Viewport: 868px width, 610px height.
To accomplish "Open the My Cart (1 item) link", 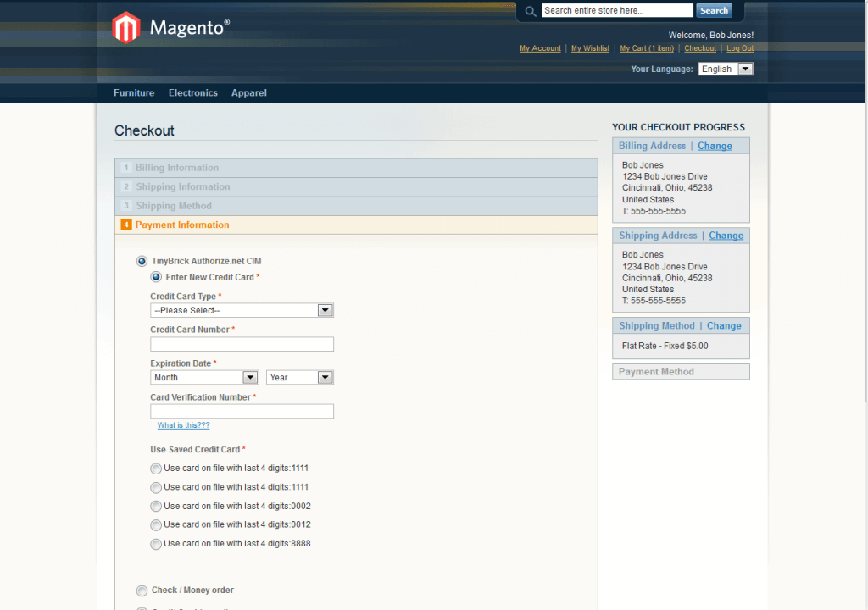I will click(x=647, y=48).
